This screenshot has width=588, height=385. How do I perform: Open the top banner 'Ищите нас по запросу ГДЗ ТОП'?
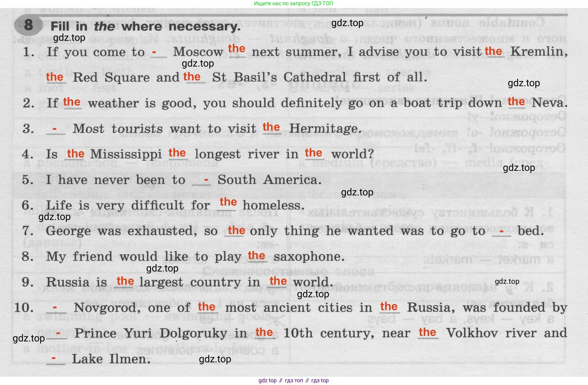tap(293, 3)
